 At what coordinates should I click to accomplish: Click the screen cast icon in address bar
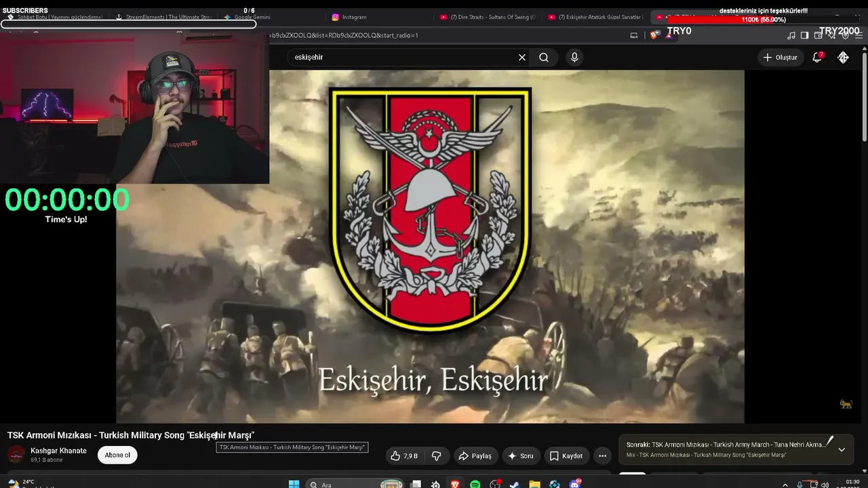point(634,35)
